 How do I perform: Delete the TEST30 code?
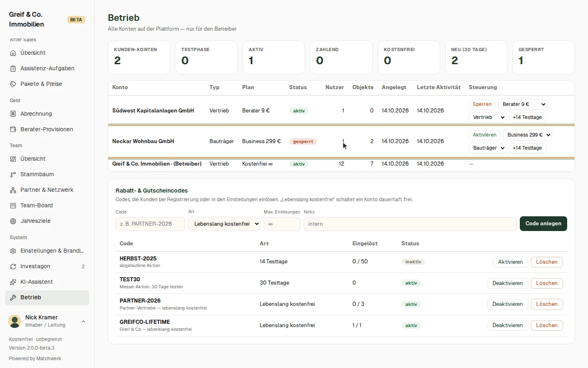point(547,283)
